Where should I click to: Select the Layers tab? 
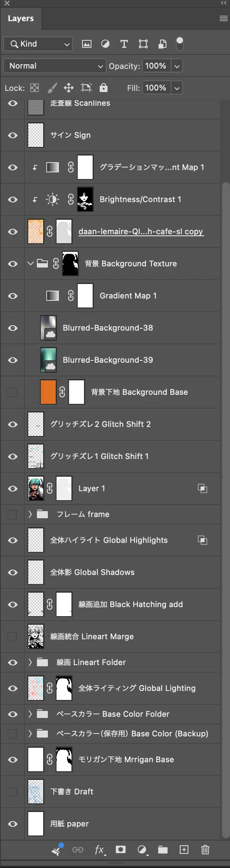click(x=21, y=18)
